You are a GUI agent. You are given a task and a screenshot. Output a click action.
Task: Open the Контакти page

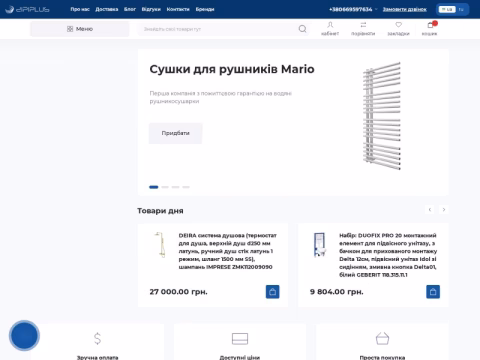pos(178,9)
